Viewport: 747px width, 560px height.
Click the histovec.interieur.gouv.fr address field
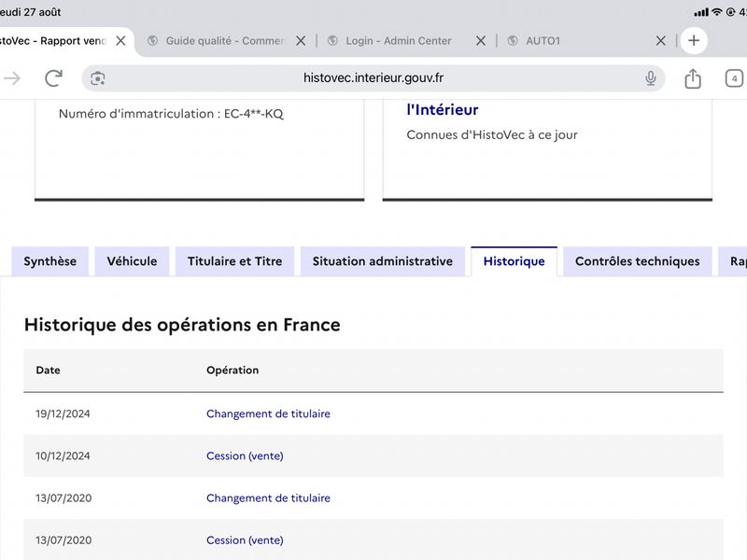[373, 78]
